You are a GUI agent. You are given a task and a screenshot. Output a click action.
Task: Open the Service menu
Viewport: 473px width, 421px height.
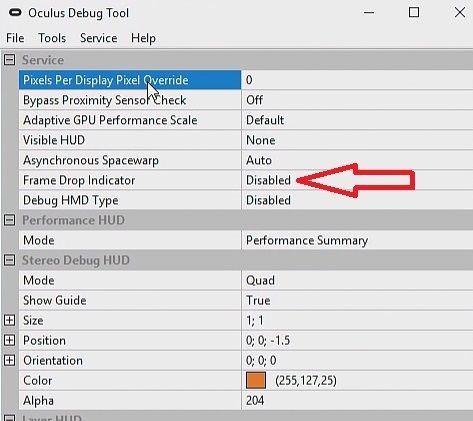98,38
